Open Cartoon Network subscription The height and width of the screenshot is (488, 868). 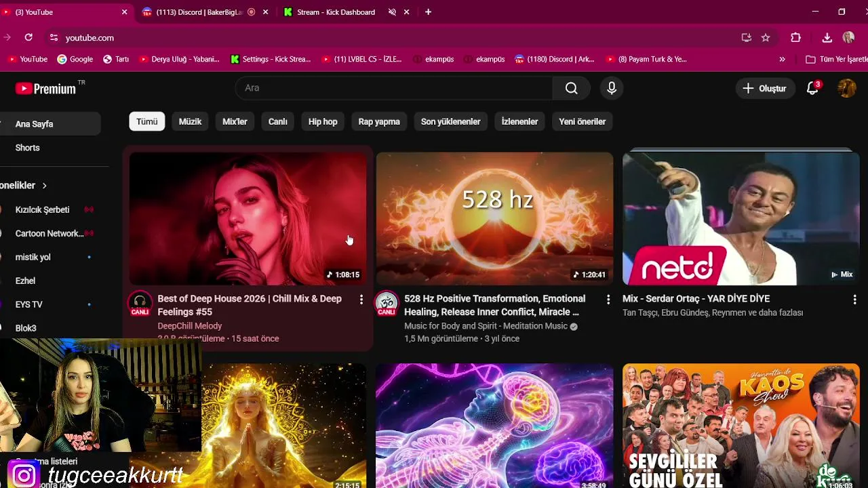click(x=49, y=233)
